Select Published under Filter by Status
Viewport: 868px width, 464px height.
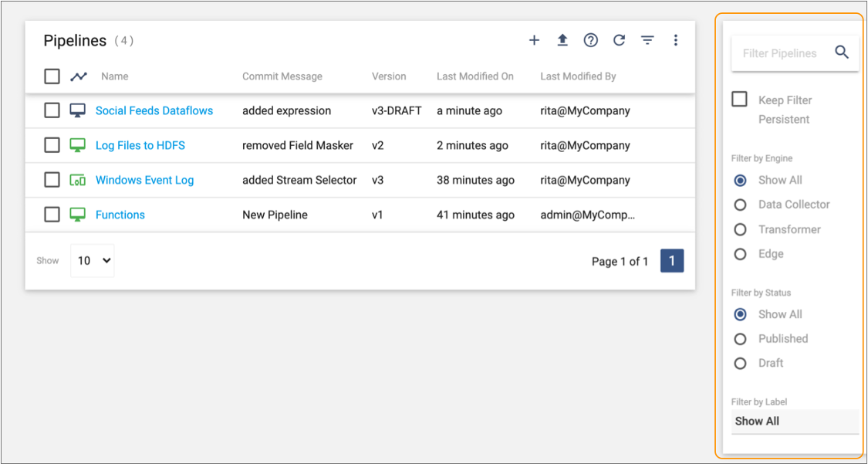(739, 338)
